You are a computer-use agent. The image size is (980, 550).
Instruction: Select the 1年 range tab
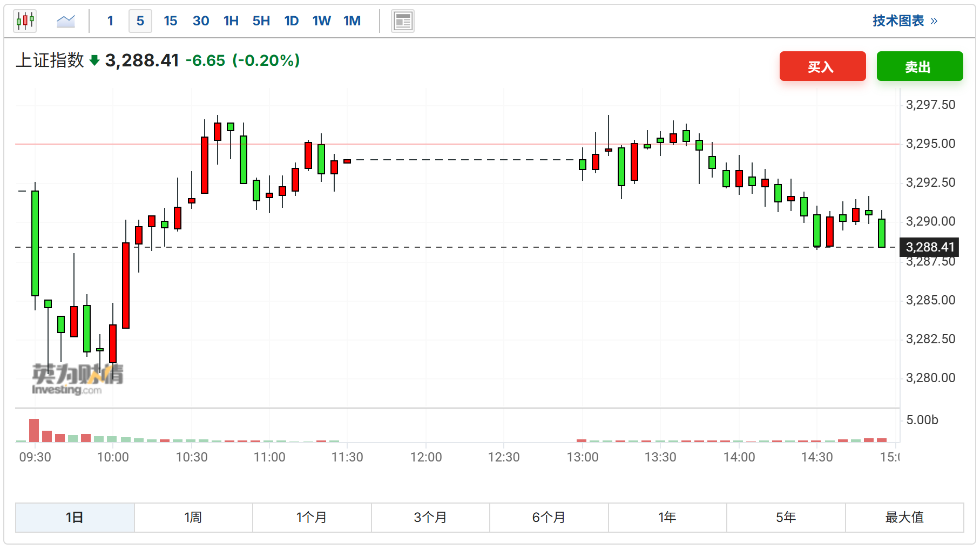pyautogui.click(x=667, y=518)
